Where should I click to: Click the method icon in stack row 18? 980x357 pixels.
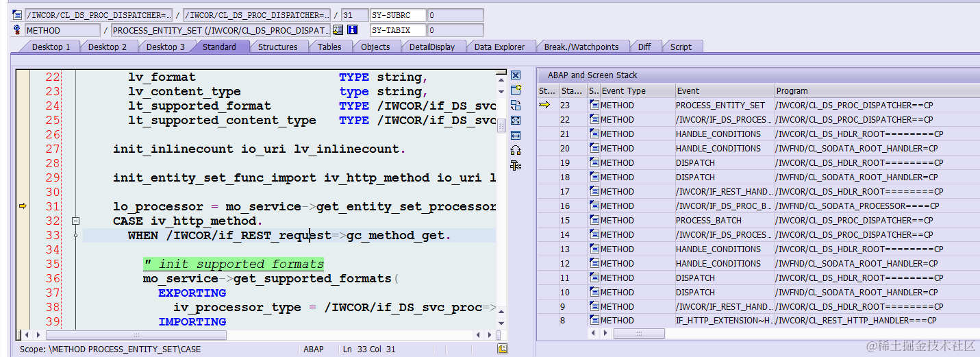click(x=594, y=177)
